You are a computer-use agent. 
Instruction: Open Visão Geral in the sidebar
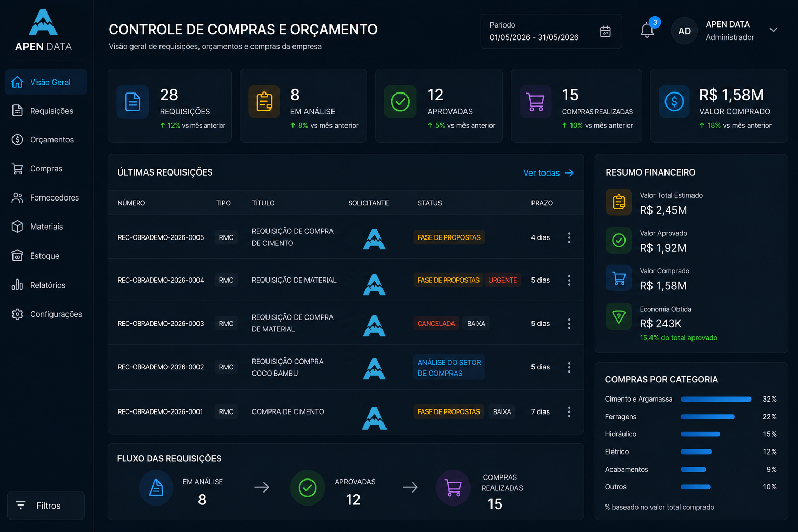pyautogui.click(x=46, y=82)
